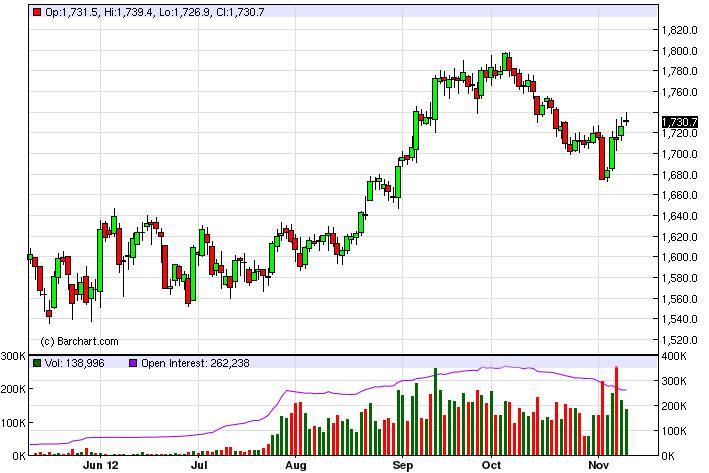Click the 1,600.0 price axis label

[x=680, y=257]
